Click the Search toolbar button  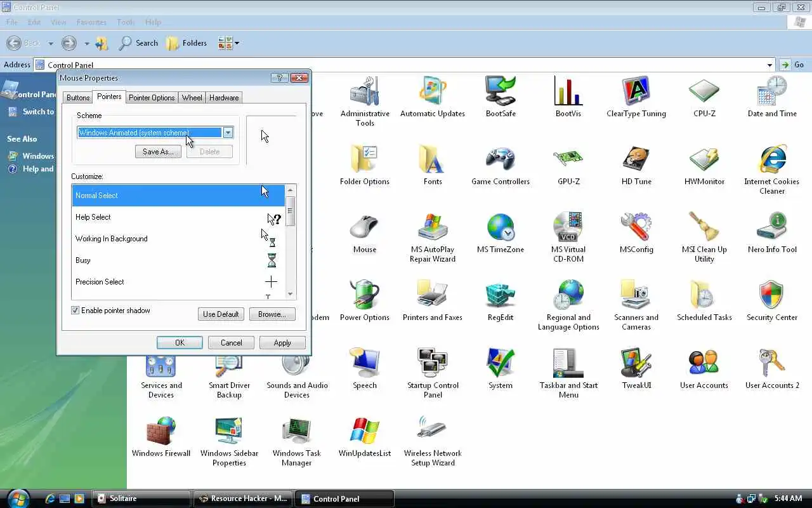(139, 43)
